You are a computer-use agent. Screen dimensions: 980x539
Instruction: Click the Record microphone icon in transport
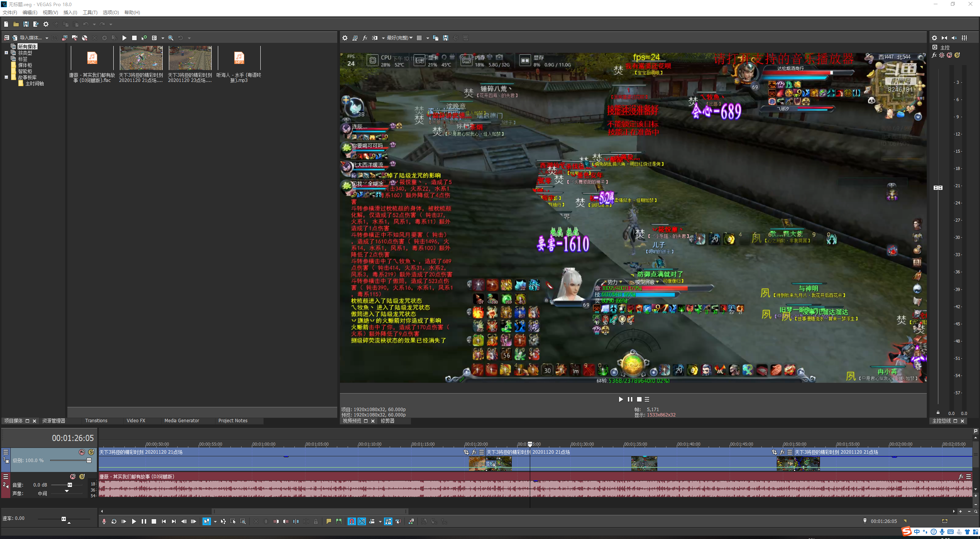pos(104,521)
